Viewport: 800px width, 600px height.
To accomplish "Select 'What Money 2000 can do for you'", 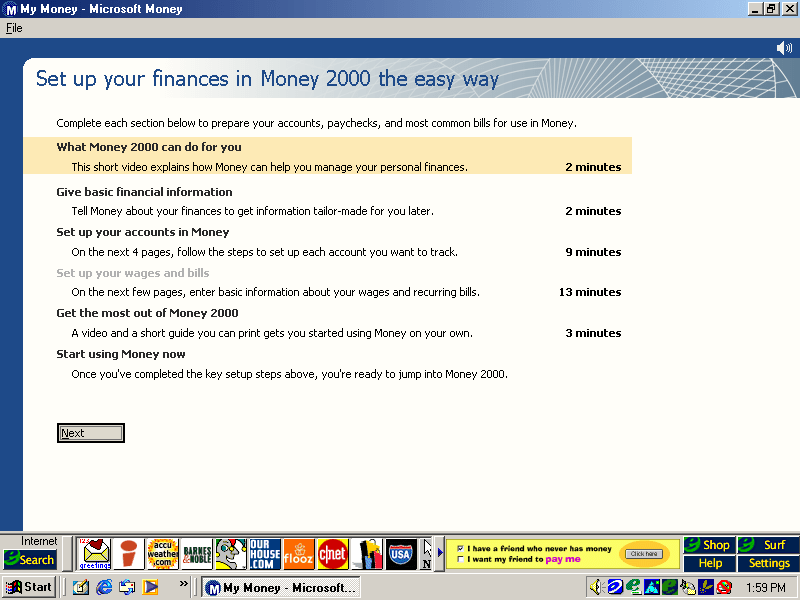I will [x=149, y=147].
